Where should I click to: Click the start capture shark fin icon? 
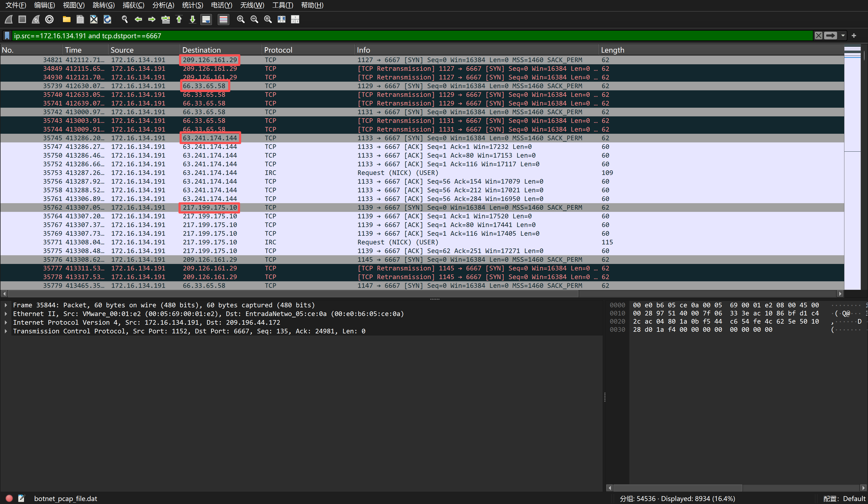tap(9, 19)
